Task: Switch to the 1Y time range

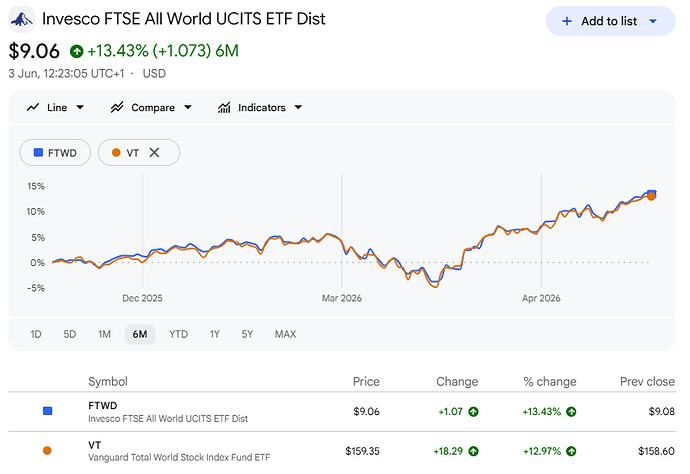Action: coord(214,334)
